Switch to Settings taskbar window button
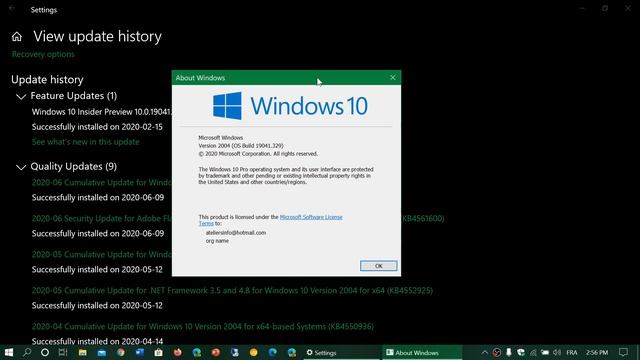Viewport: 640px width, 360px height. click(x=342, y=353)
